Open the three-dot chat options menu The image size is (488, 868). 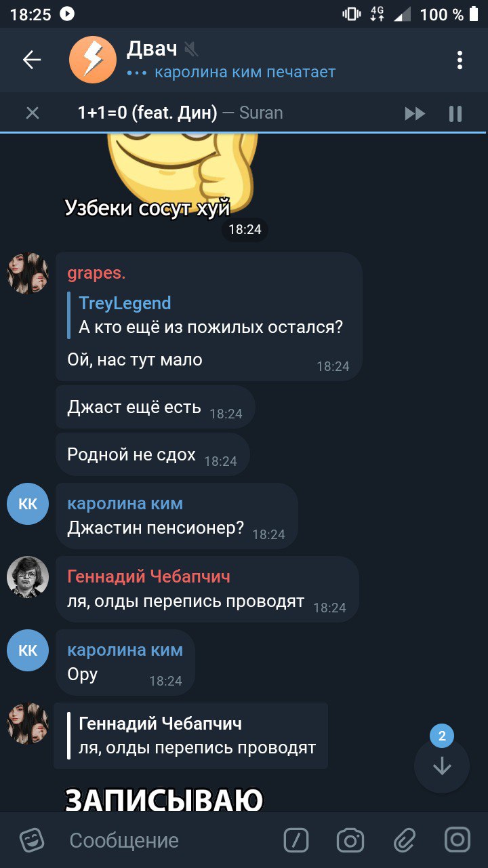point(460,60)
